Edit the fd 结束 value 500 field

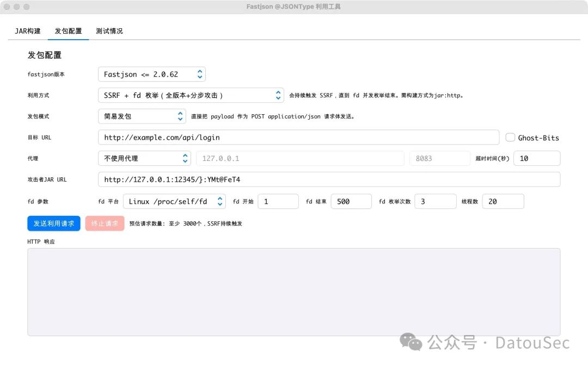coord(351,202)
